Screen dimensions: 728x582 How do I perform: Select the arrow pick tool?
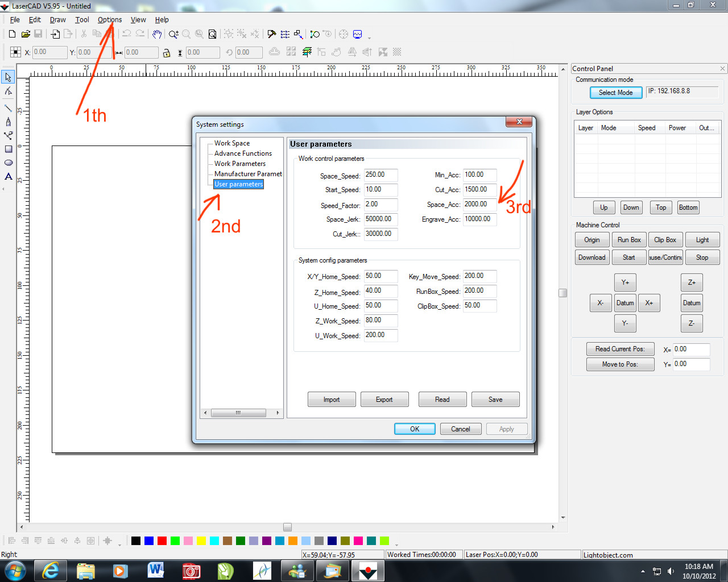coord(8,77)
